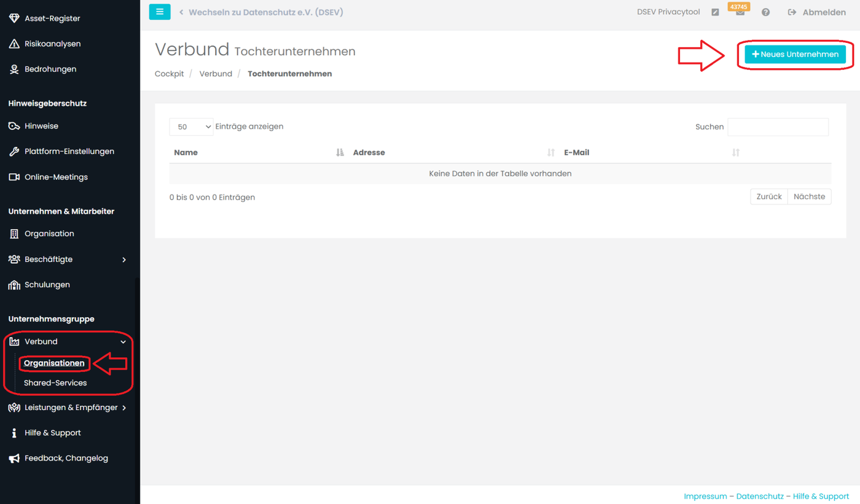The image size is (860, 504).
Task: Click the Verbund breadcrumb link
Action: pyautogui.click(x=216, y=74)
